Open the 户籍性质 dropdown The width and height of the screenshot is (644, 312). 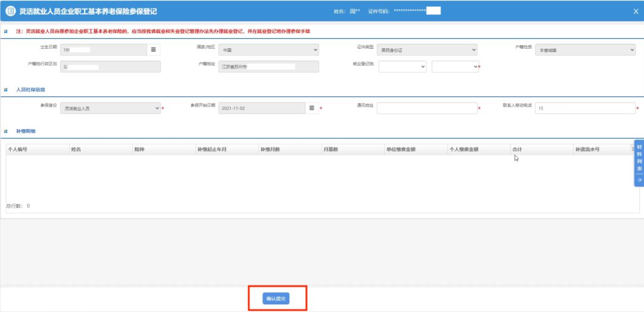click(585, 50)
